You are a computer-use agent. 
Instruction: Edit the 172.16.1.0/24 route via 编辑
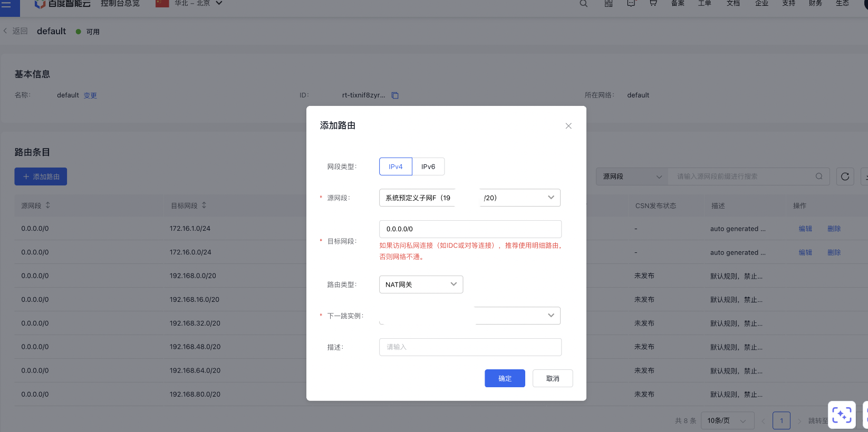805,229
